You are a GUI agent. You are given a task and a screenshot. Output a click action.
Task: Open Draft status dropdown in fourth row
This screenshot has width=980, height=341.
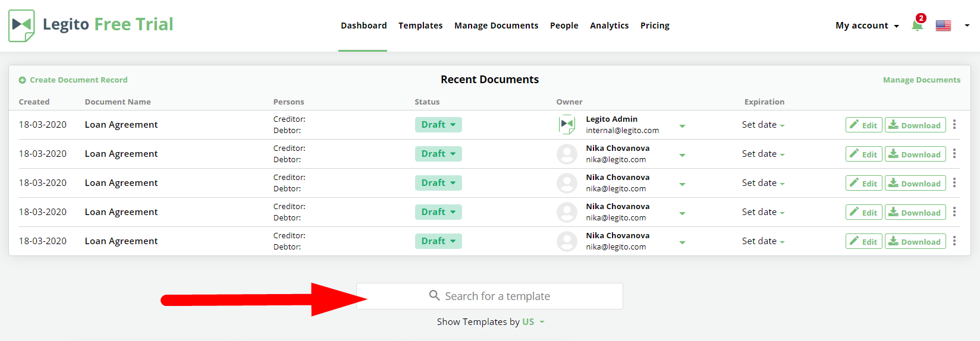click(x=438, y=212)
